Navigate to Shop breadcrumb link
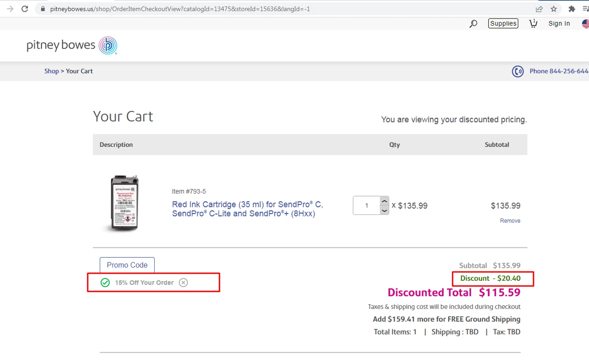The width and height of the screenshot is (589, 364). (51, 71)
